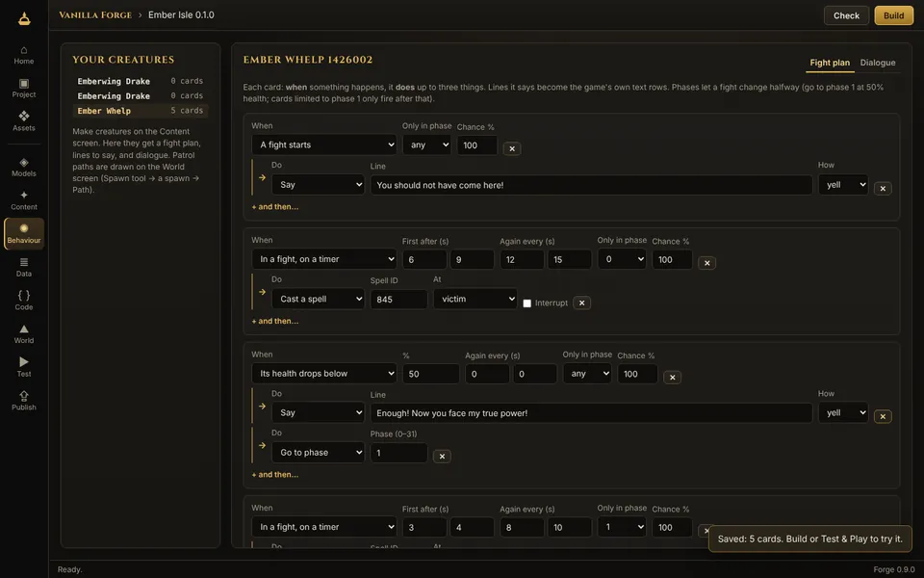The width and height of the screenshot is (924, 578).
Task: Open the victim target dropdown
Action: [x=475, y=299]
